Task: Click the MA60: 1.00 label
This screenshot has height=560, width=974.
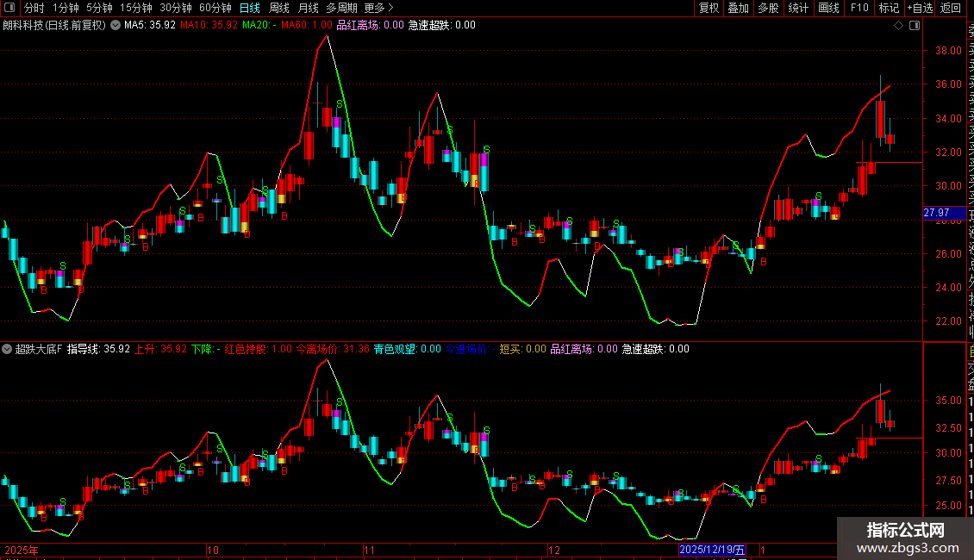Action: [x=306, y=26]
